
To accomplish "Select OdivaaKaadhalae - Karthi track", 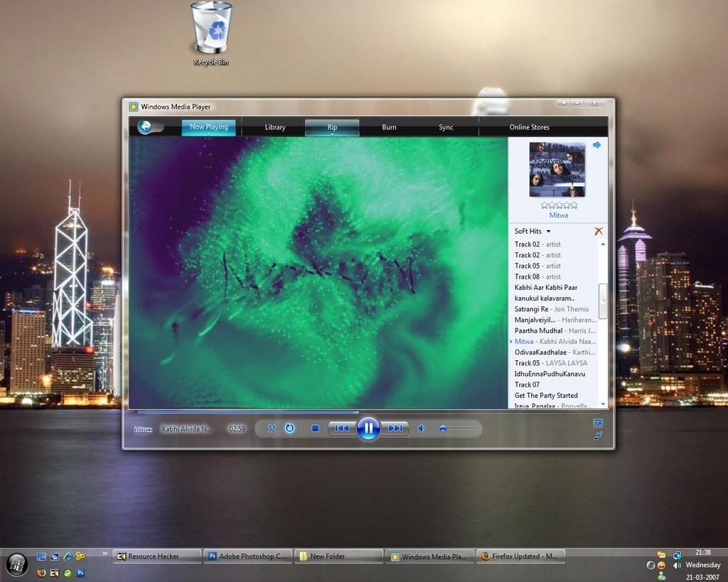I will click(x=555, y=352).
